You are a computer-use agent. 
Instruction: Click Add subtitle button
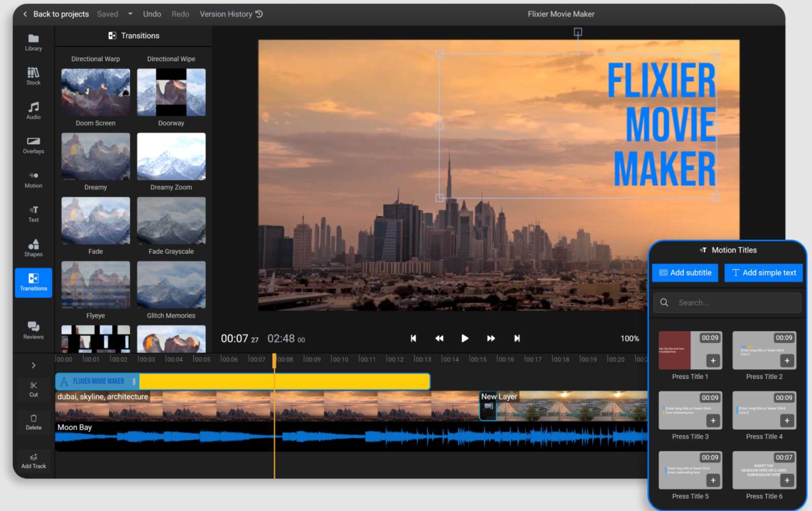(685, 273)
